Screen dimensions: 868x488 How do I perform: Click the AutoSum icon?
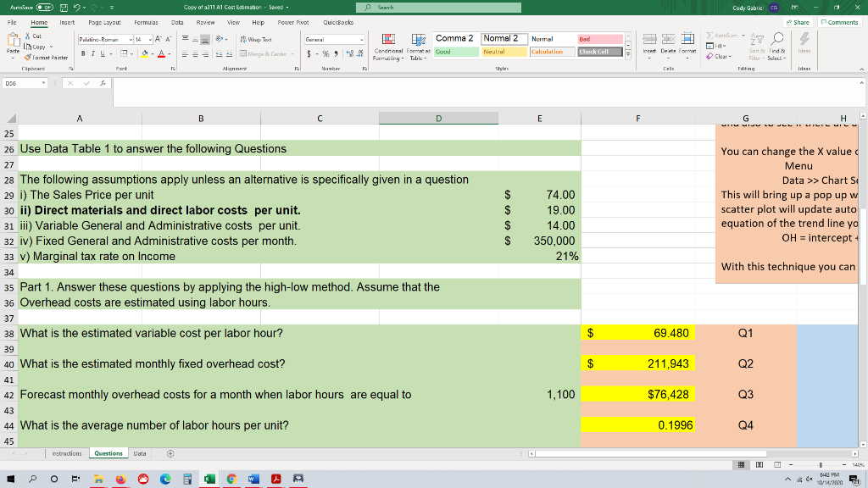coord(710,36)
